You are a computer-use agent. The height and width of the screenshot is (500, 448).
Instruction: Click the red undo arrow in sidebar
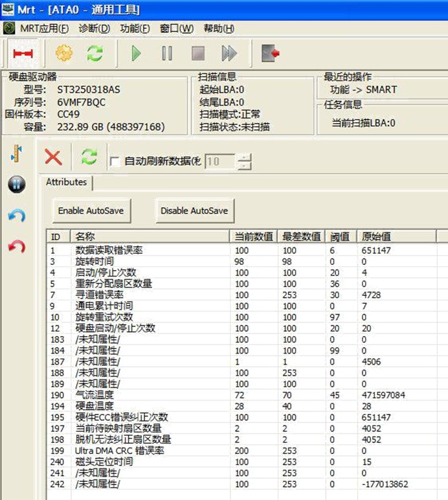[17, 247]
